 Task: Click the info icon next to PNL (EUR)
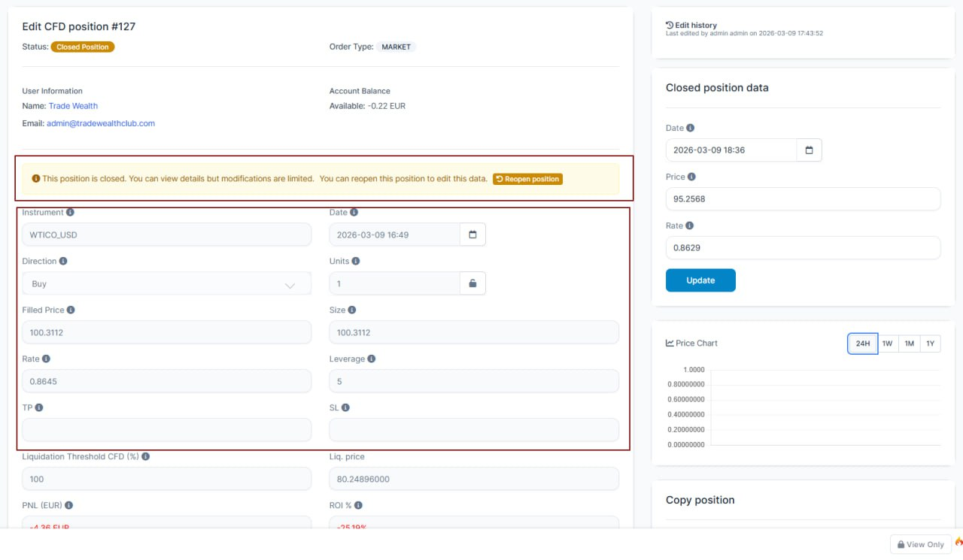(x=69, y=506)
